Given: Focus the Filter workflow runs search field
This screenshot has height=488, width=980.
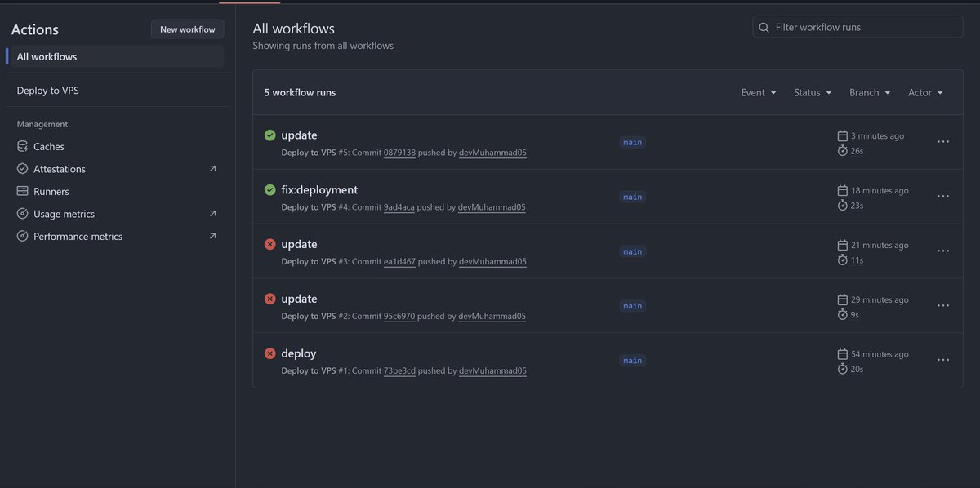Looking at the screenshot, I should 857,27.
